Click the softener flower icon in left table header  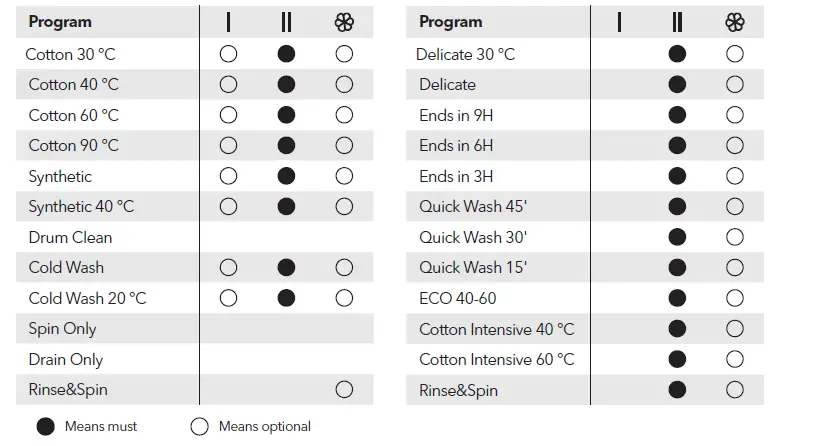344,22
